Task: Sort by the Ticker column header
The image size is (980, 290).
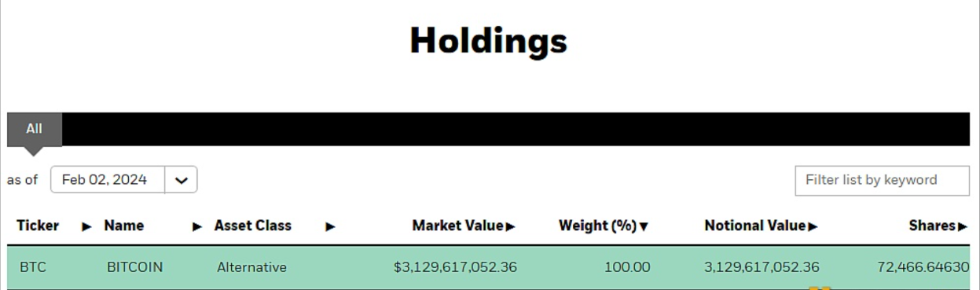Action: [38, 226]
